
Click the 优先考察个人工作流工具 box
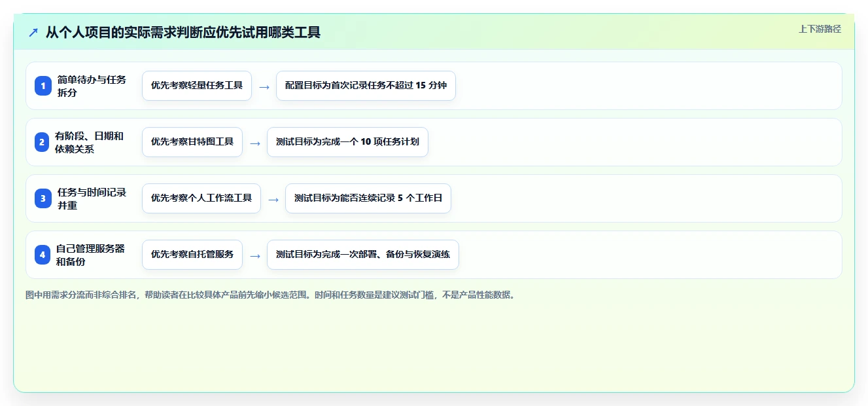tap(201, 198)
